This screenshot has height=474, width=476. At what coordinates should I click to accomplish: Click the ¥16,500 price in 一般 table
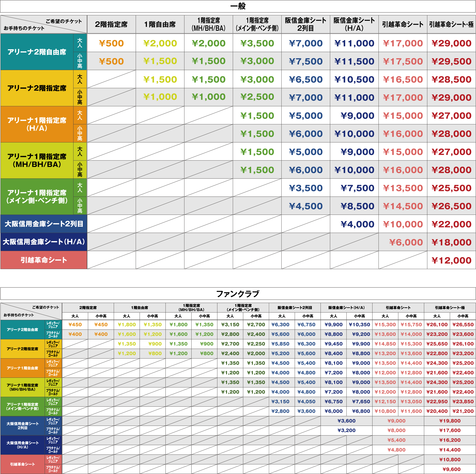tap(403, 79)
